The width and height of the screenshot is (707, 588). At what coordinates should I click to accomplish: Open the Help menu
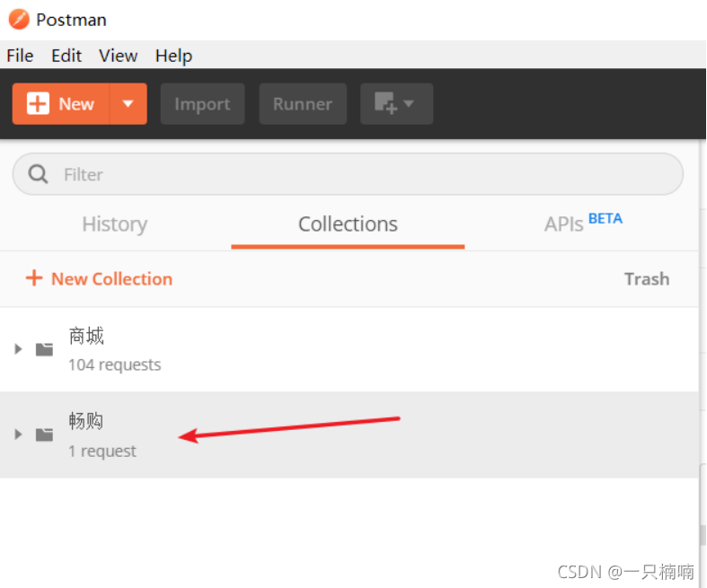point(173,56)
